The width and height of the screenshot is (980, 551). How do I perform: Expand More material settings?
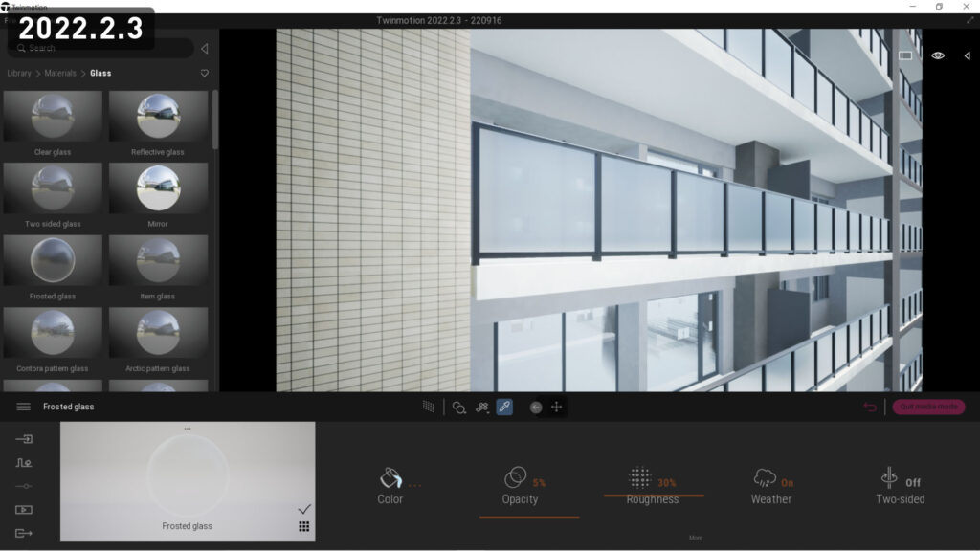[696, 538]
